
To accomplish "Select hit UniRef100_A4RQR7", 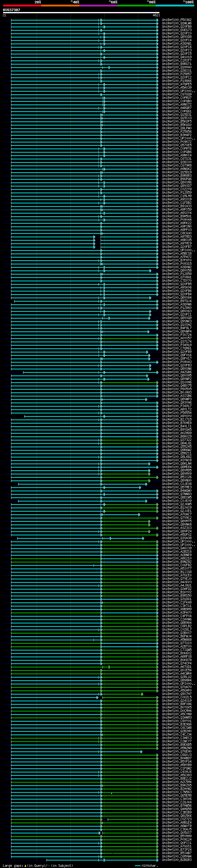I will coord(177,108).
